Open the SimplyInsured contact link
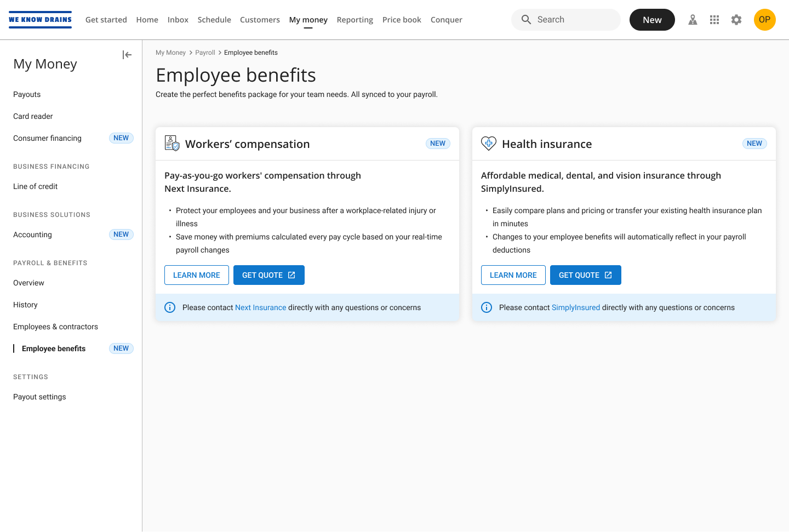789x532 pixels. (x=575, y=307)
